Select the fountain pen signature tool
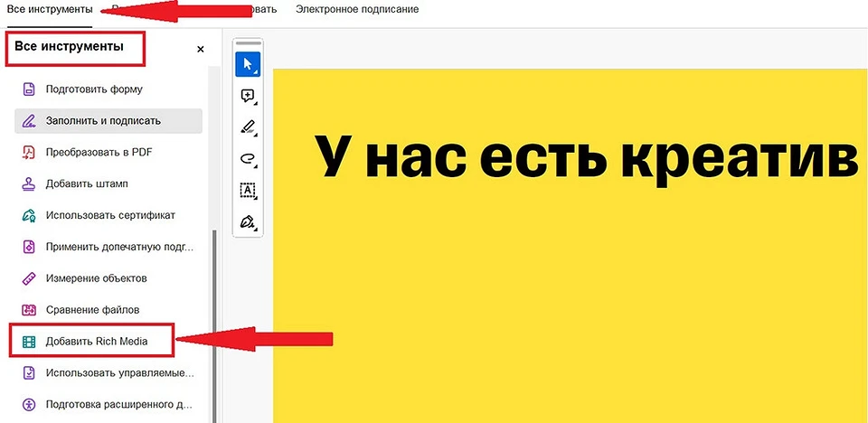Viewport: 868px width, 423px height. tap(248, 221)
